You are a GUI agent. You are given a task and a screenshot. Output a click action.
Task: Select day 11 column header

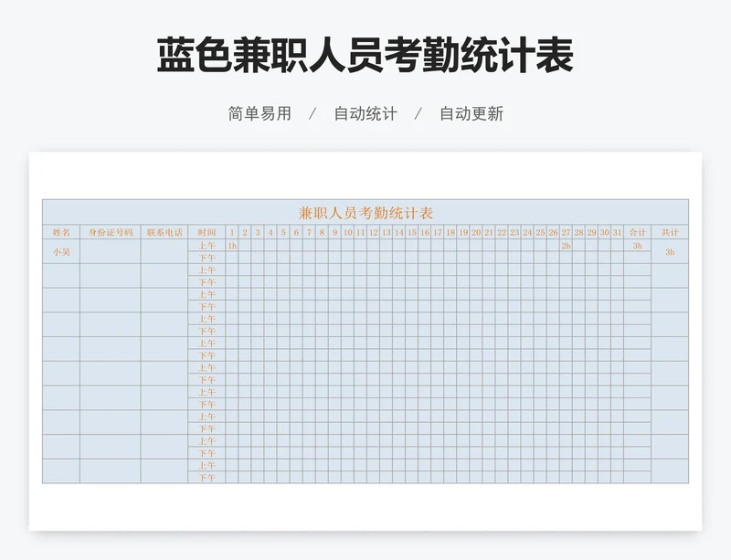tap(360, 232)
